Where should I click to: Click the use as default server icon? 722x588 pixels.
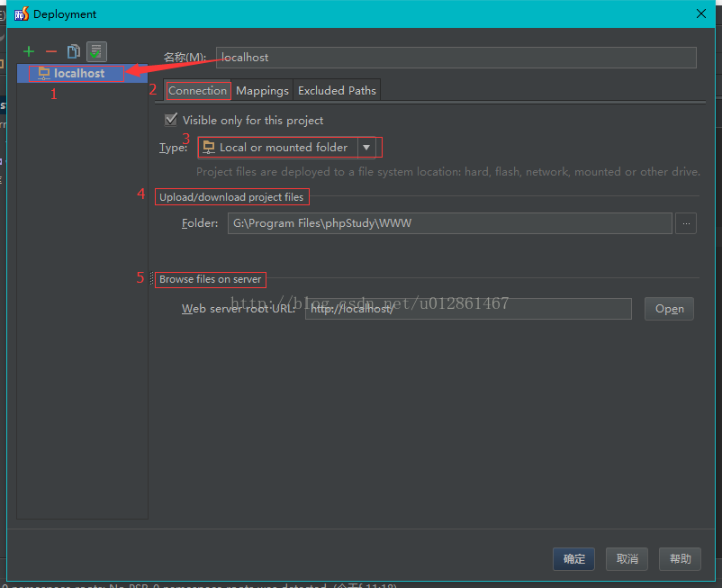coord(96,52)
